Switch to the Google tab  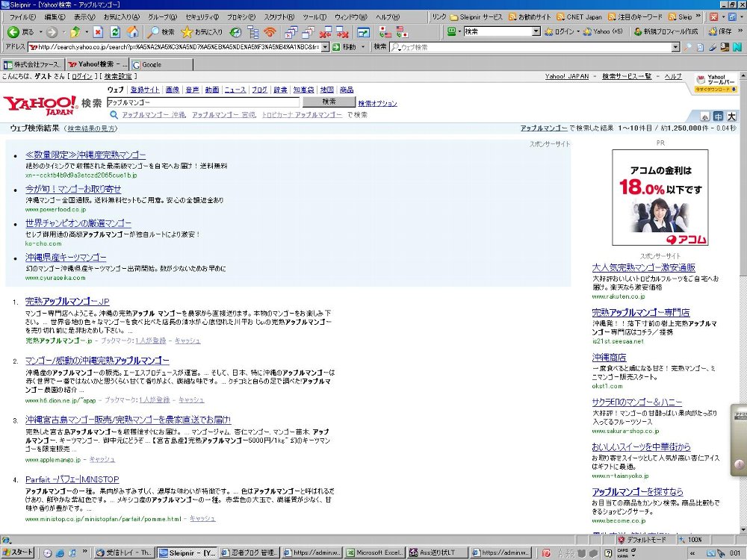point(161,64)
